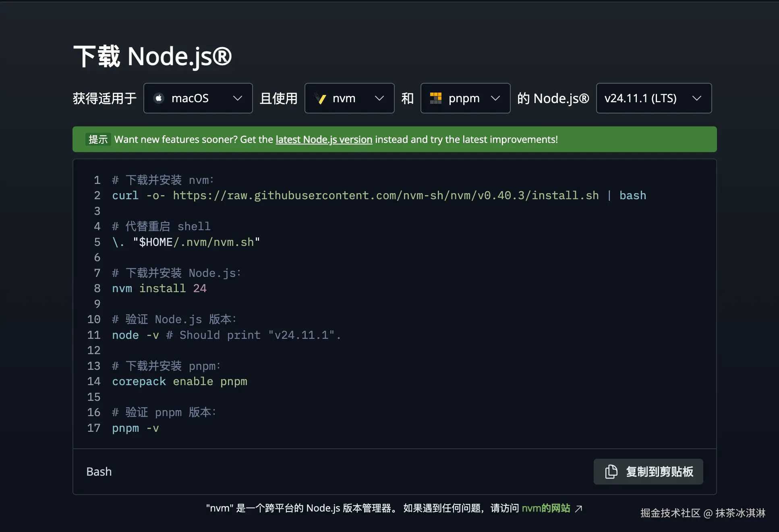Click the pnpm logo icon in the package manager selector
779x532 pixels.
click(x=436, y=98)
